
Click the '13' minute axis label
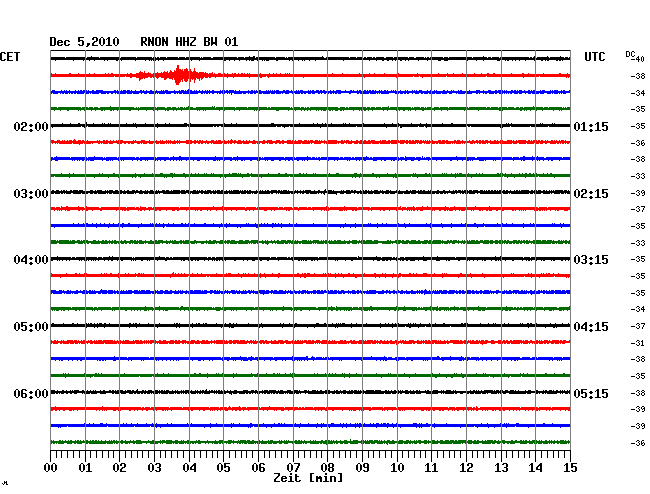(501, 467)
